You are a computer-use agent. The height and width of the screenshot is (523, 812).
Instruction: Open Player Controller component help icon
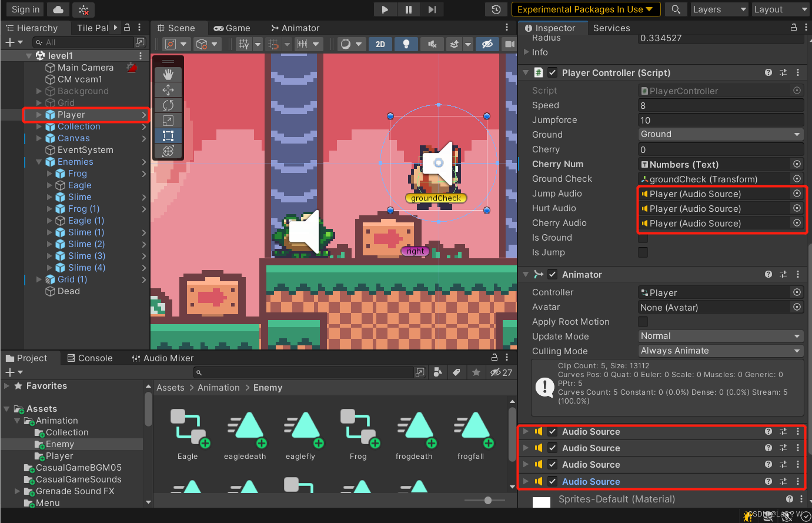(768, 72)
